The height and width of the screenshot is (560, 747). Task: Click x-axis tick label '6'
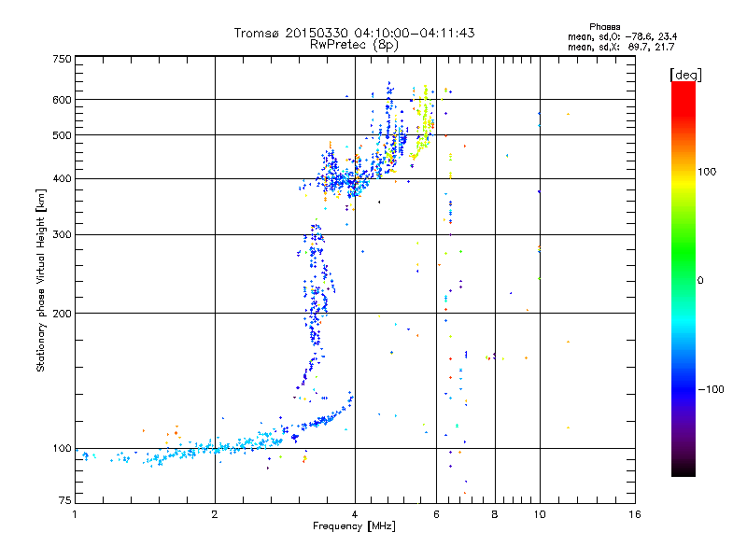click(x=436, y=514)
